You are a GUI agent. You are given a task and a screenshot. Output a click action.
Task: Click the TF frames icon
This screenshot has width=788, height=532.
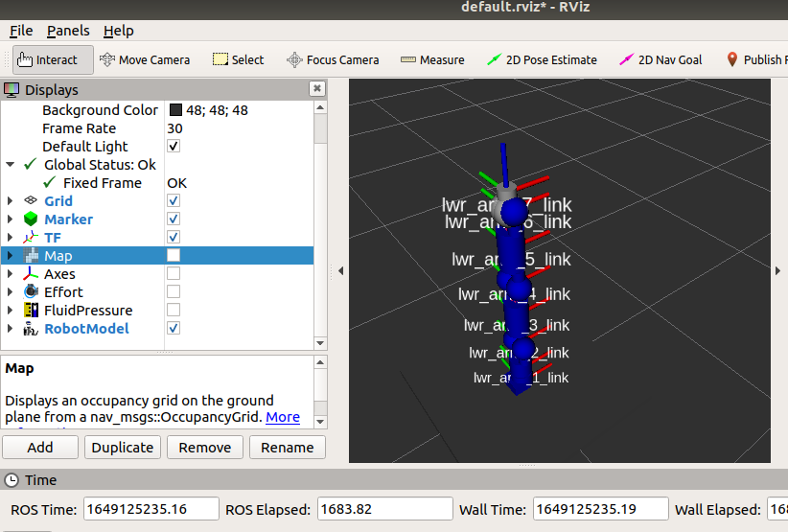[31, 237]
